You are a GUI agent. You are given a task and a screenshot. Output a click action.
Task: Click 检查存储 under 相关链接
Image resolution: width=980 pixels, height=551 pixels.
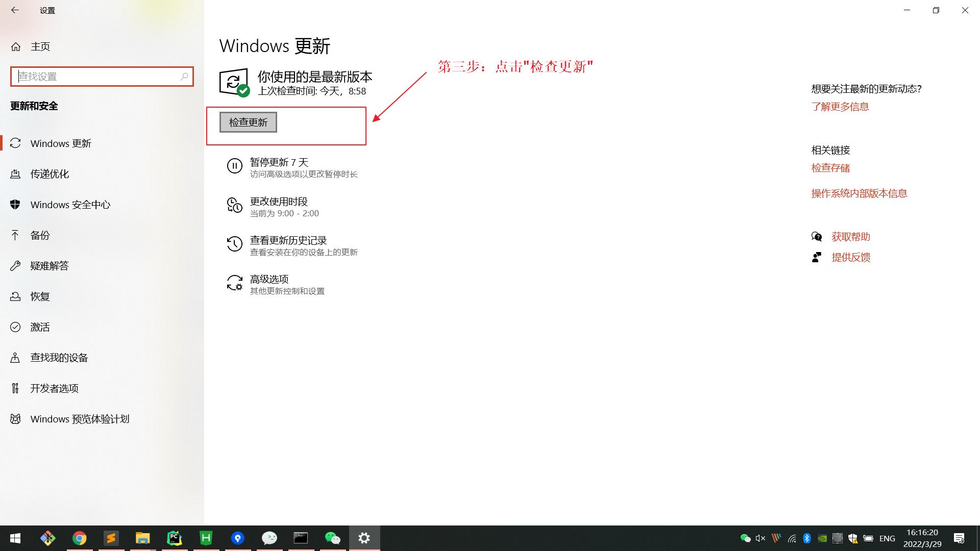tap(830, 167)
